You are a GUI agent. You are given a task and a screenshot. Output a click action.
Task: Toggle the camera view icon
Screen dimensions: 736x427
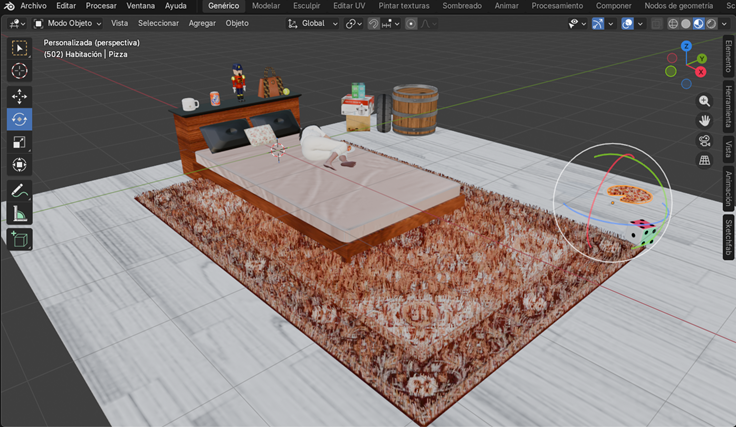tap(704, 141)
